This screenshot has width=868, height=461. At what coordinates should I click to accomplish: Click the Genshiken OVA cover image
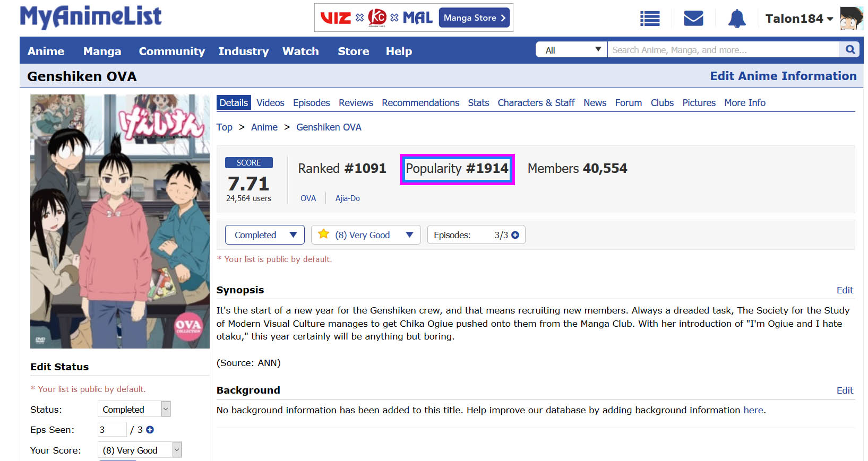[x=120, y=221]
